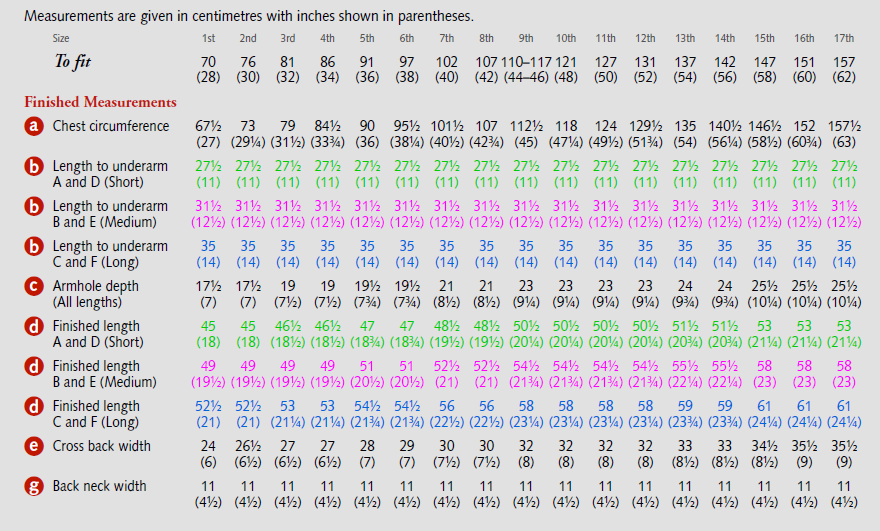Select the '1st' size column header
Viewport: 880px width, 531px height.
(208, 38)
